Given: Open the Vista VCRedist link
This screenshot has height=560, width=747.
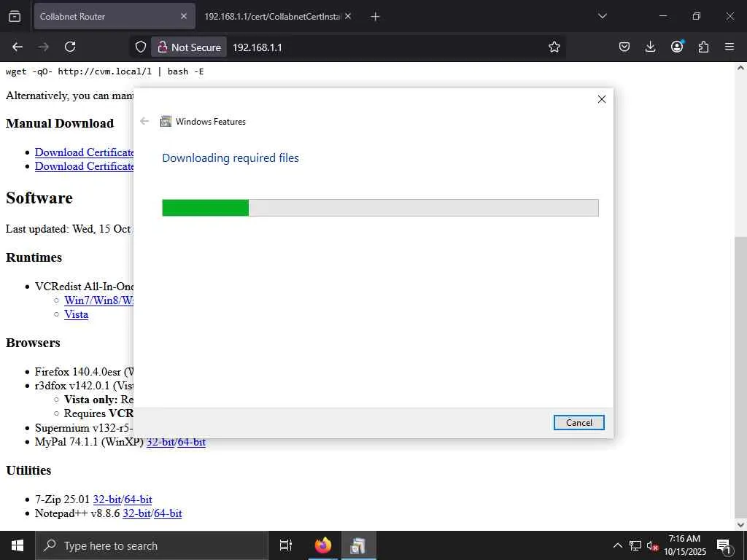Looking at the screenshot, I should (76, 314).
